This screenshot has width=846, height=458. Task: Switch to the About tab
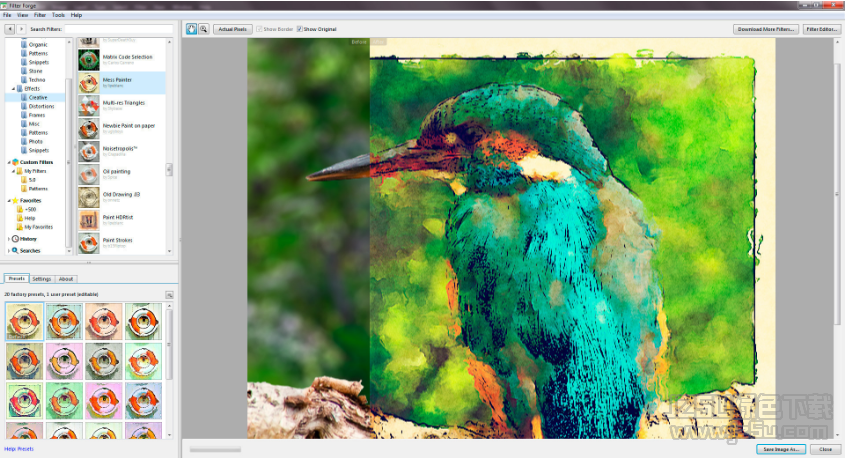66,279
